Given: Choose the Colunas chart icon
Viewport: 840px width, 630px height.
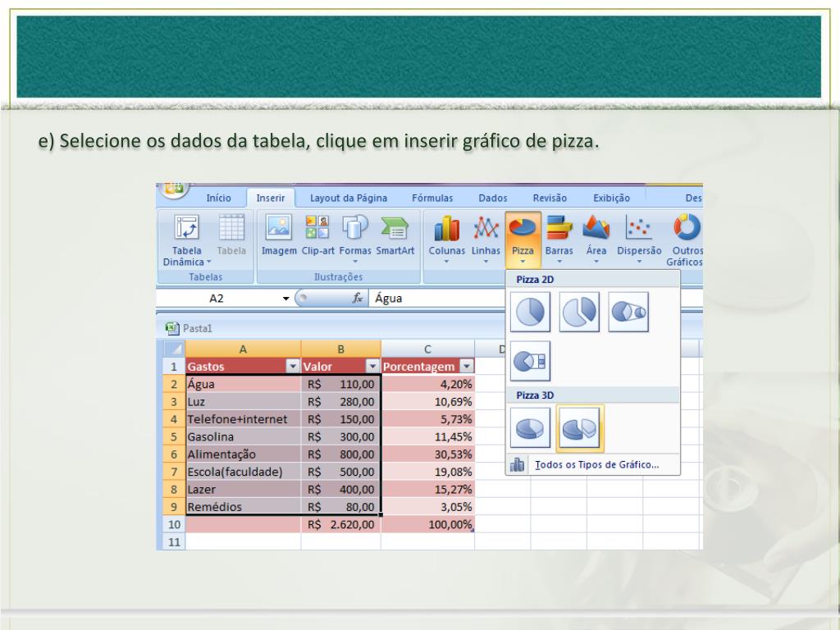Looking at the screenshot, I should pos(446,228).
